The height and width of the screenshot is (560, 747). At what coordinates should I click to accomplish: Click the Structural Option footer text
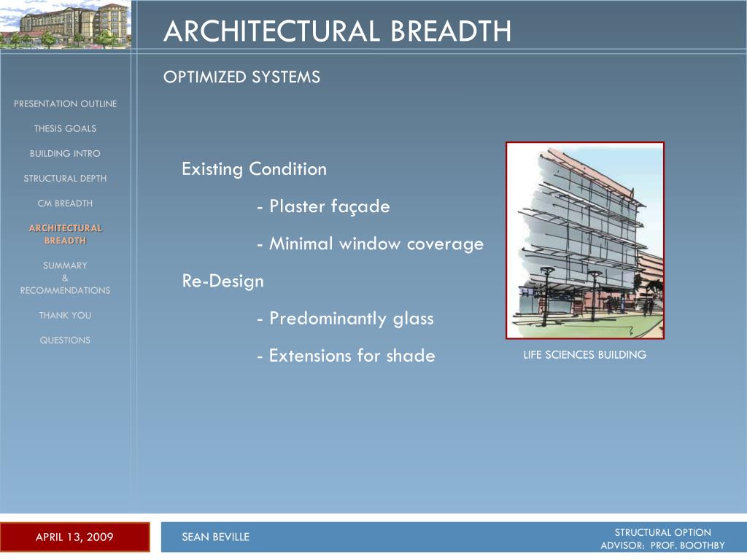point(662,532)
